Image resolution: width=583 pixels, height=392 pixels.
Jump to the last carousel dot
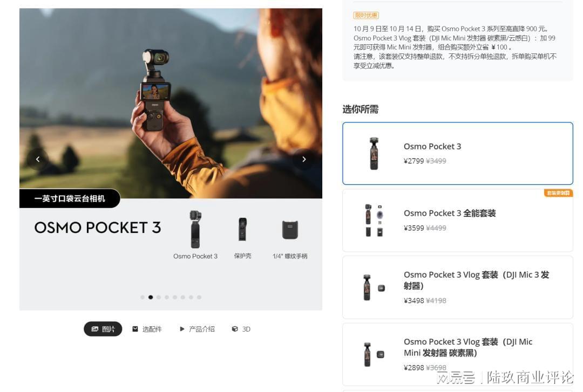tap(199, 297)
